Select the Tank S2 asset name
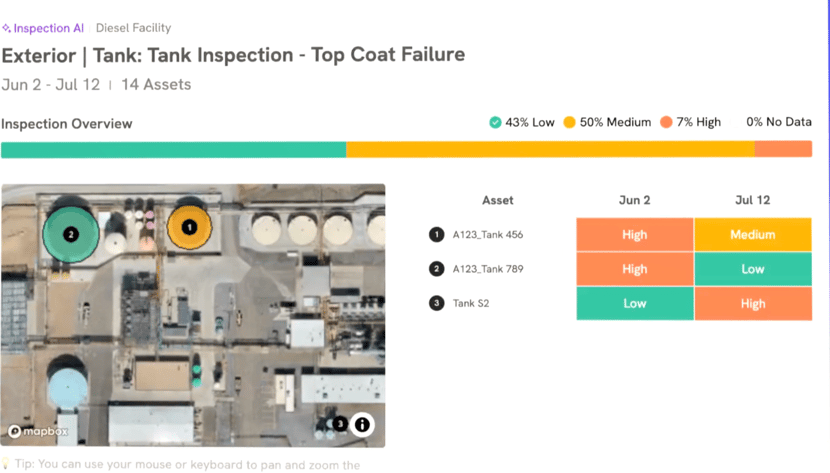The height and width of the screenshot is (473, 830). pyautogui.click(x=471, y=303)
